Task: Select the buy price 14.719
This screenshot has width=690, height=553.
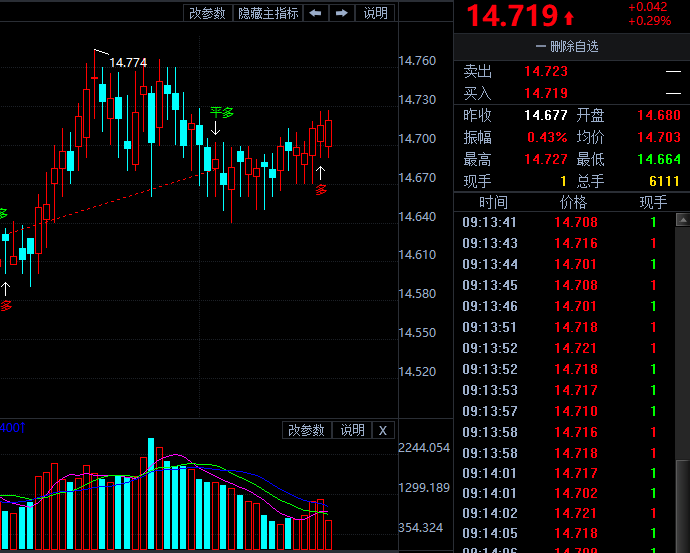Action: [x=546, y=93]
